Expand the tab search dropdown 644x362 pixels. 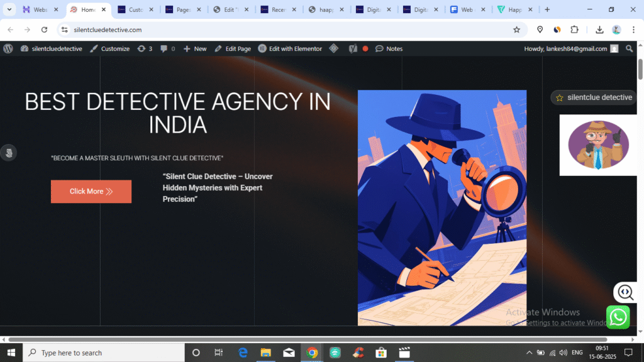point(9,9)
